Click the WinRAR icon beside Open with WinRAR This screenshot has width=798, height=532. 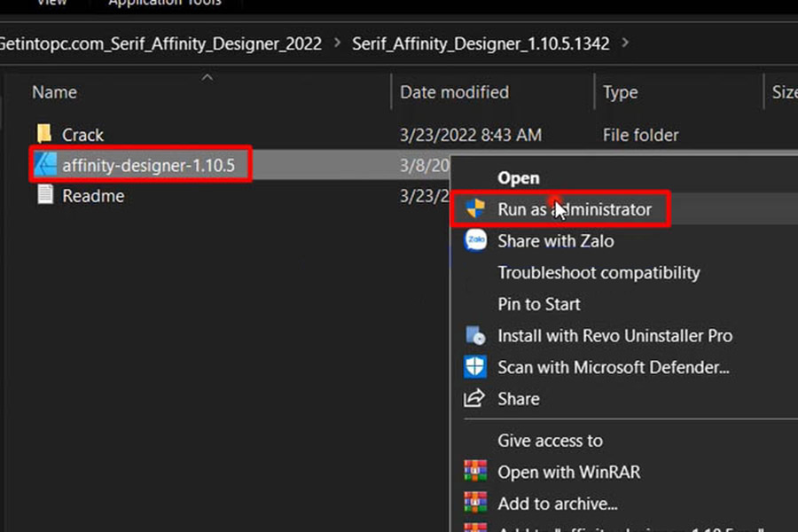pos(476,472)
